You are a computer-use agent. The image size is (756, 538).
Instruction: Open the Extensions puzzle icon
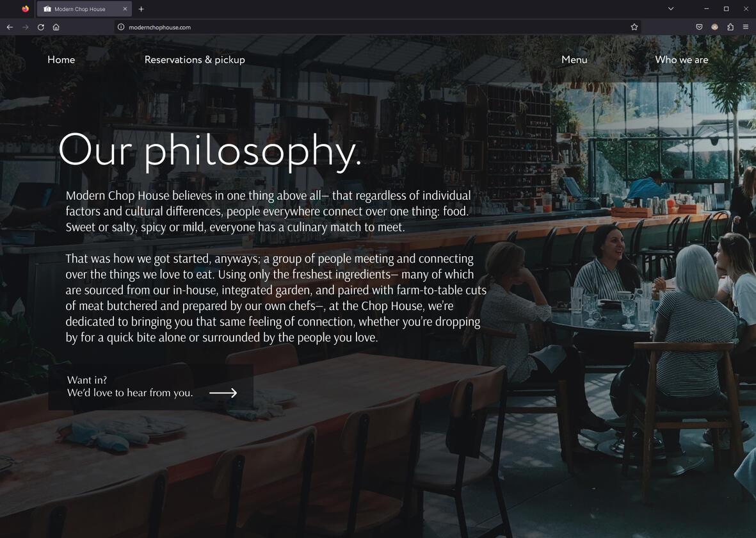point(730,27)
